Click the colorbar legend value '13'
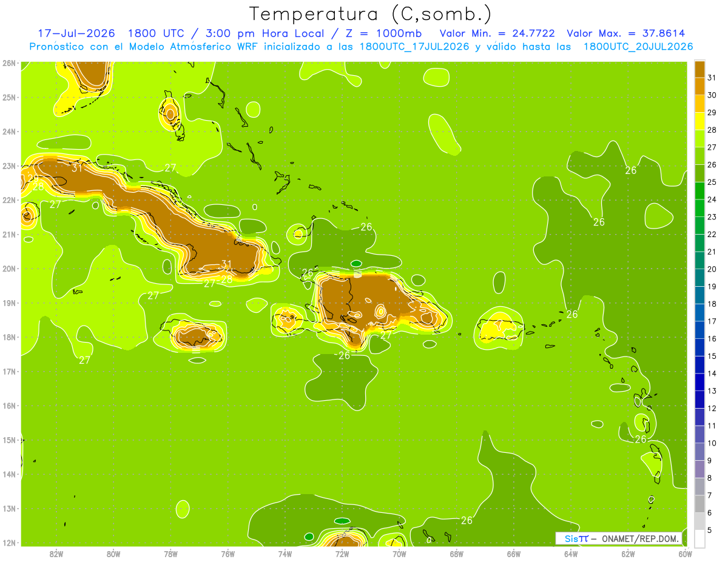728x562 pixels. [712, 391]
